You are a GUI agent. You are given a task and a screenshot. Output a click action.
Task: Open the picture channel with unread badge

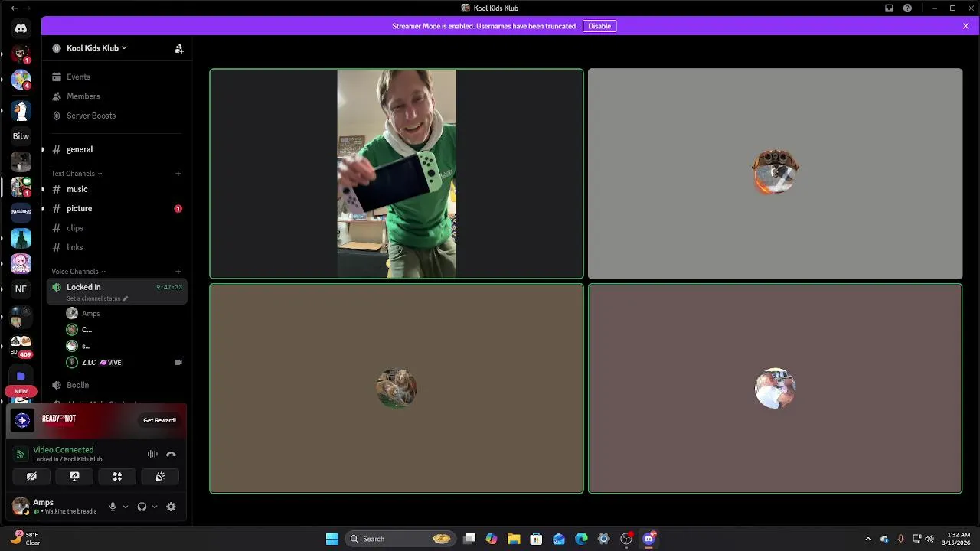tap(116, 209)
